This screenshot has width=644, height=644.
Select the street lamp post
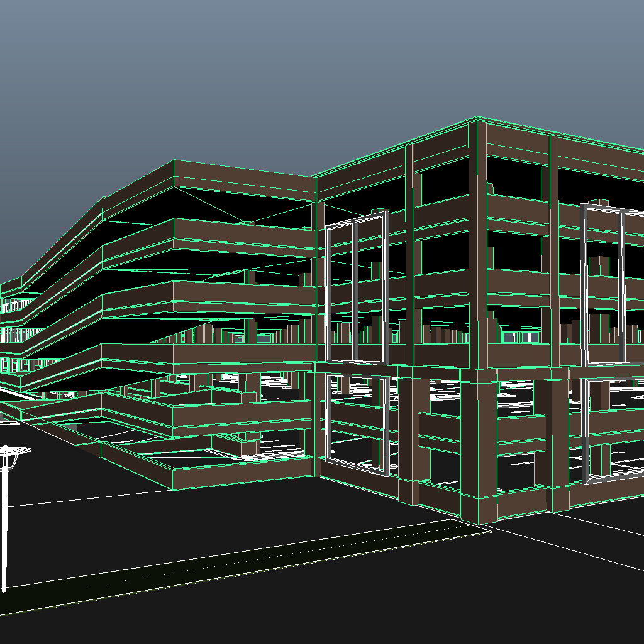(9, 522)
